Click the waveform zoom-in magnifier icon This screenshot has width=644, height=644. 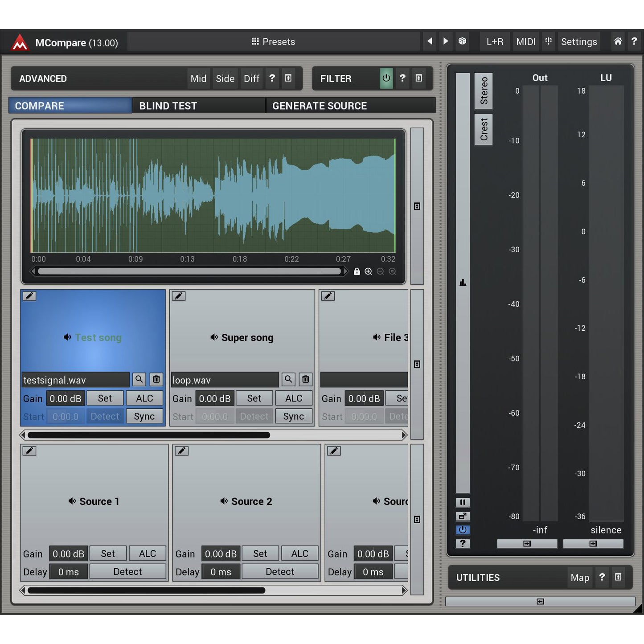(x=368, y=271)
